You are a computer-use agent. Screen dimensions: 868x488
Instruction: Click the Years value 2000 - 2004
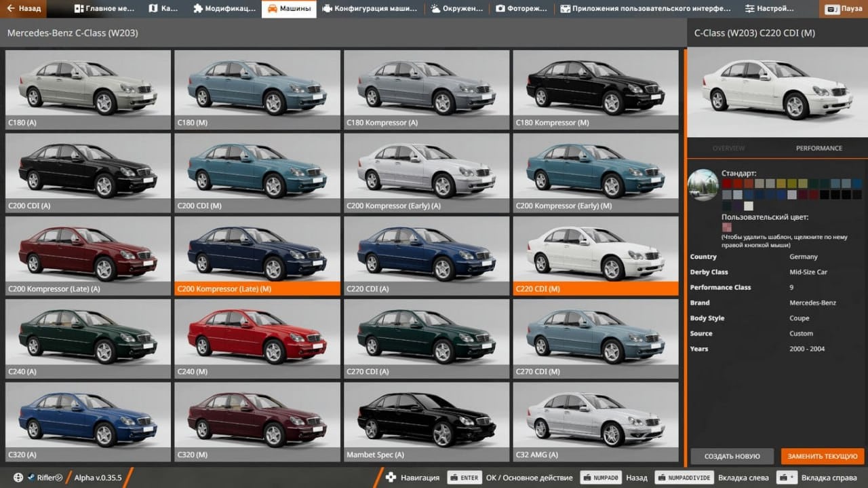click(x=806, y=349)
